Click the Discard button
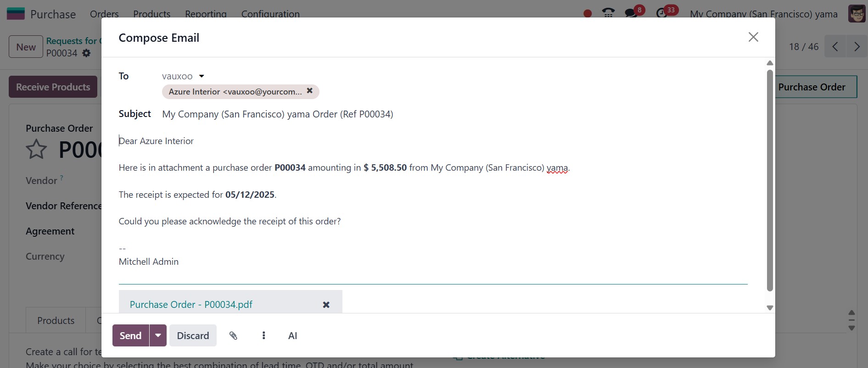 click(x=193, y=335)
